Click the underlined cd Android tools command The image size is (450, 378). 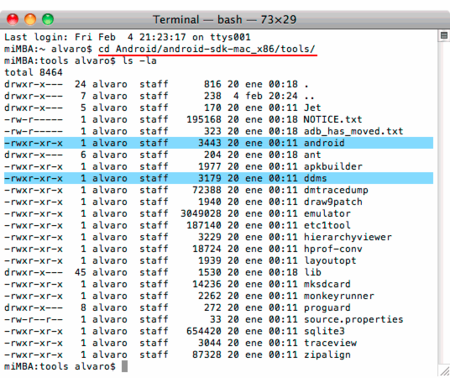coord(207,49)
